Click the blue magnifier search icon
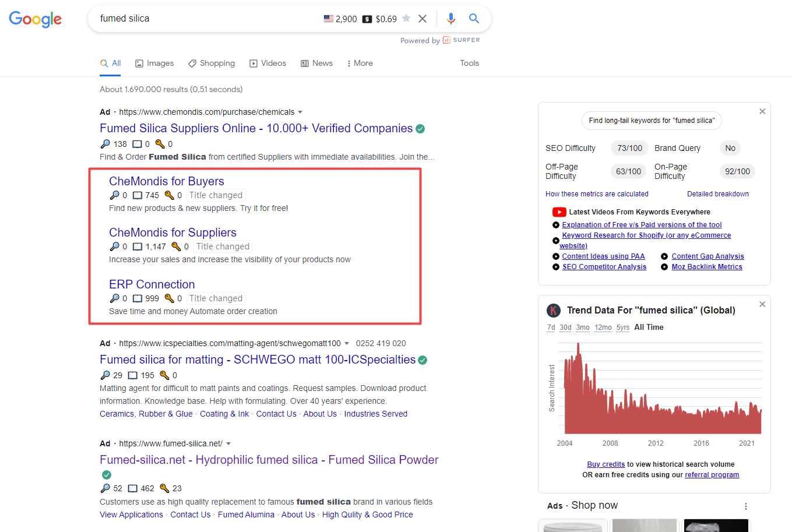792x532 pixels. [474, 19]
